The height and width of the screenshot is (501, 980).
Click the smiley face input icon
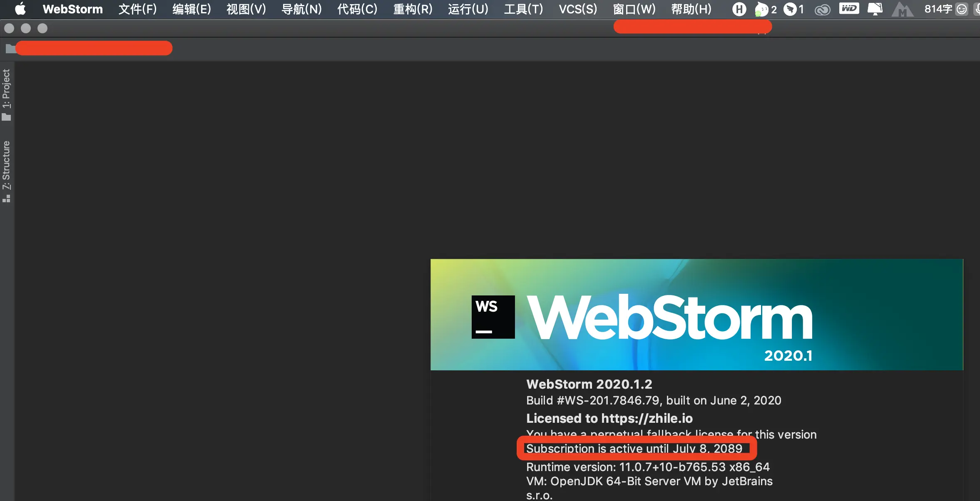point(962,9)
